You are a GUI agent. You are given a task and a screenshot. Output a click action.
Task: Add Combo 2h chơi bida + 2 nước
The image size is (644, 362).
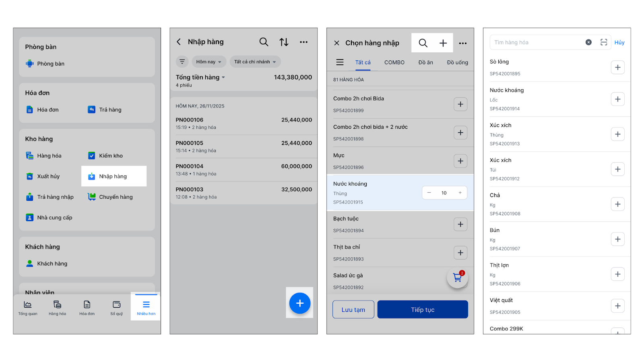coord(460,133)
